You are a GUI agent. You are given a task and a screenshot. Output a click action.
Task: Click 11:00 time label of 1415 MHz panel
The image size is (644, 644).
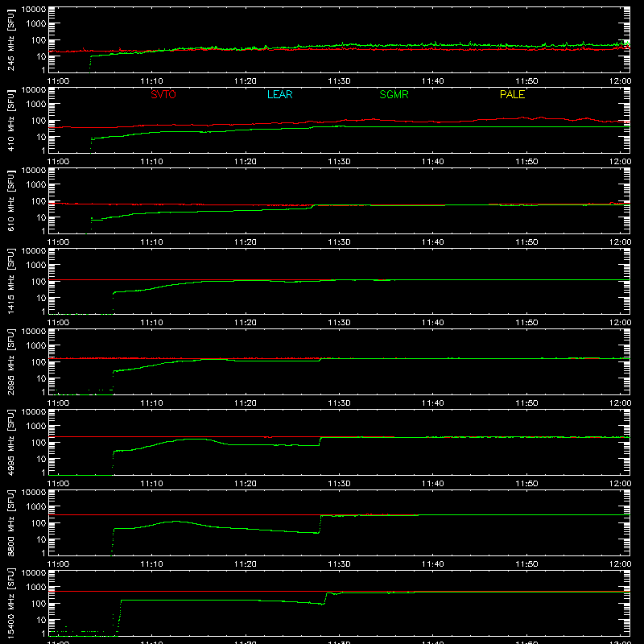point(58,323)
